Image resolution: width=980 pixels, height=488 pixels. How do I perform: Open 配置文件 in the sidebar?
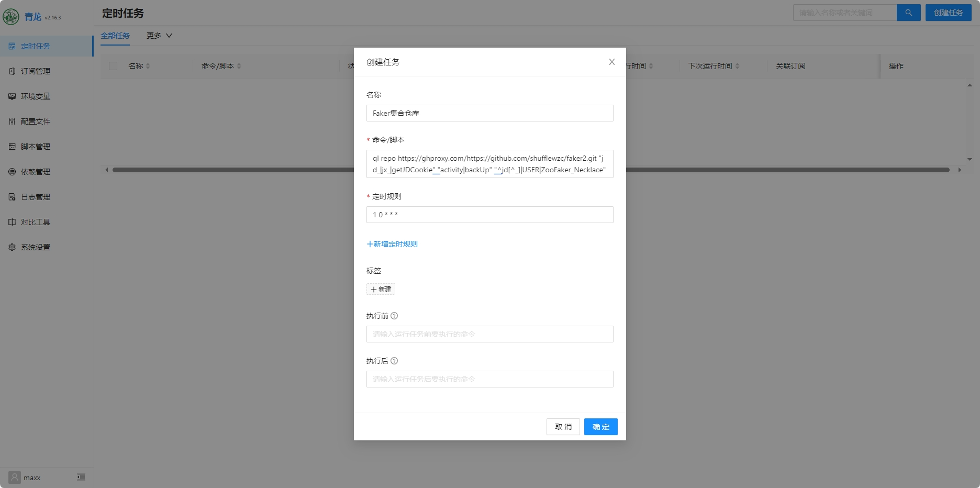click(x=47, y=121)
